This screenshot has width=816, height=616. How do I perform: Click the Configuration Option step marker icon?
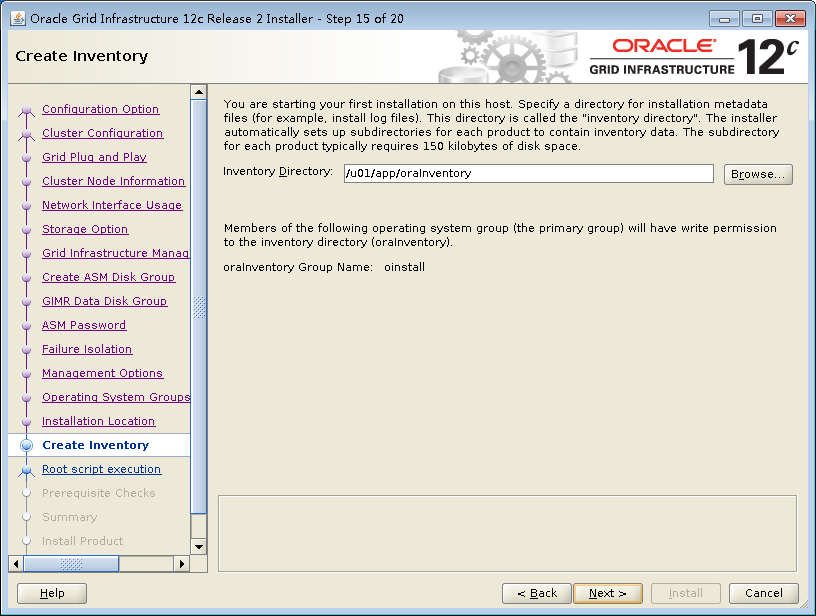click(x=26, y=110)
